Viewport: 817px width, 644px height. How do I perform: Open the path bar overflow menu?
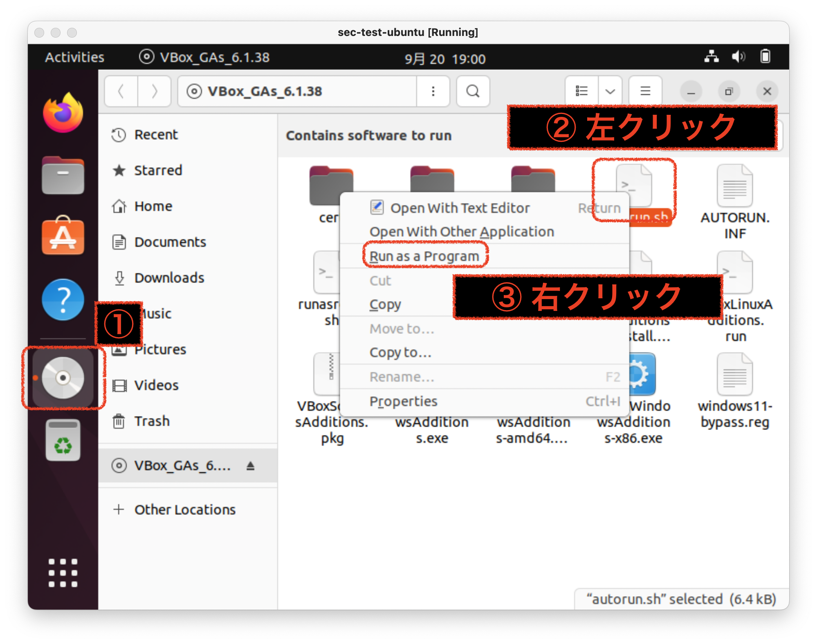[433, 91]
